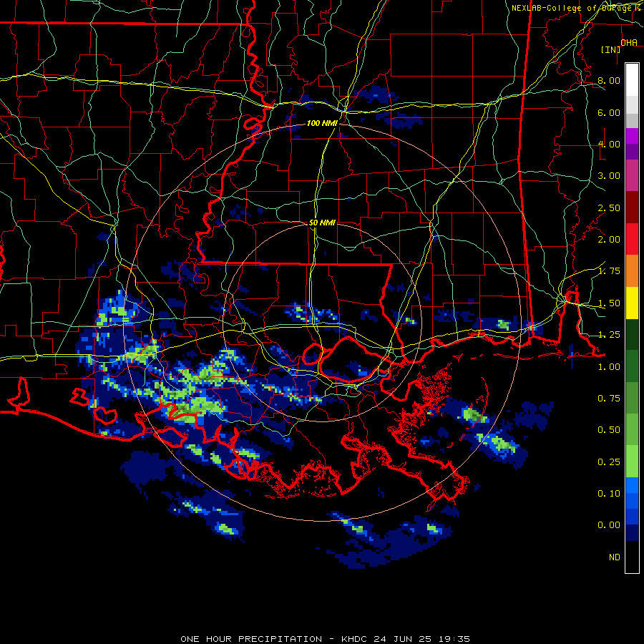This screenshot has height=644, width=644.
Task: Pick the pink swatch beside 3.00
Action: click(632, 175)
